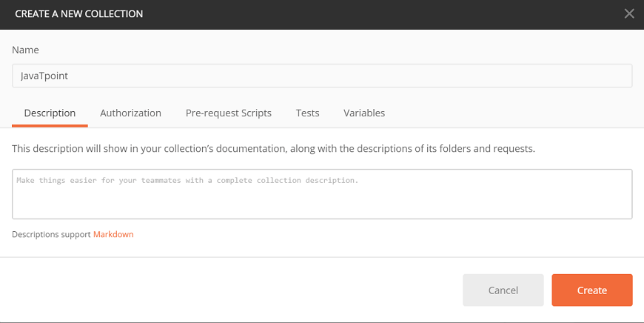Open the Markdown help link
644x323 pixels.
(x=113, y=234)
